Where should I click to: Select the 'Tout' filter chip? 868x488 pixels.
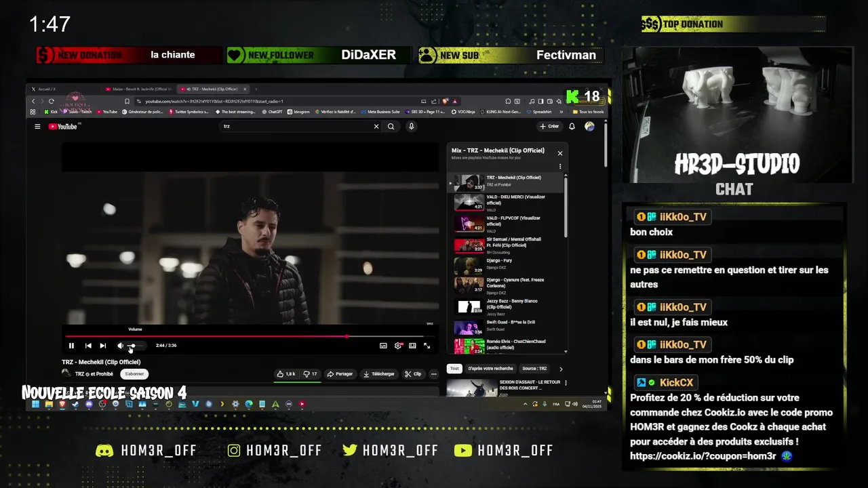click(454, 369)
